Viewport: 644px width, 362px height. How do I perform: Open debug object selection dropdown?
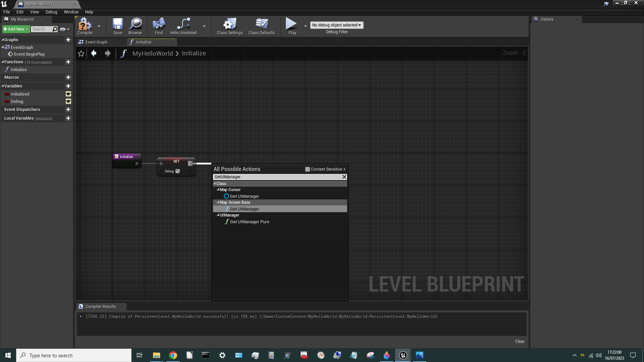[336, 25]
